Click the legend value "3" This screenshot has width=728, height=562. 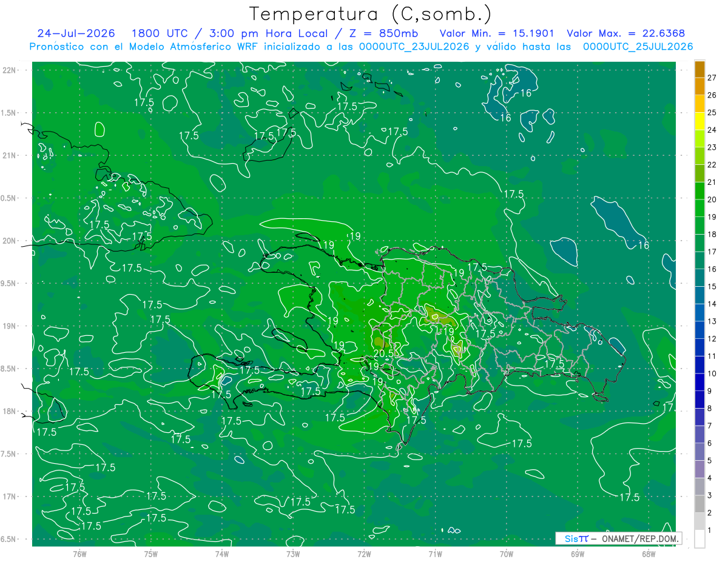[x=710, y=496]
